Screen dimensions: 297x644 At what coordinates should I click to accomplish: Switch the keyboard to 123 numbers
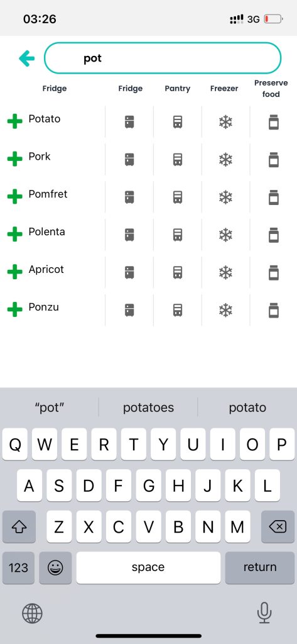pos(18,568)
